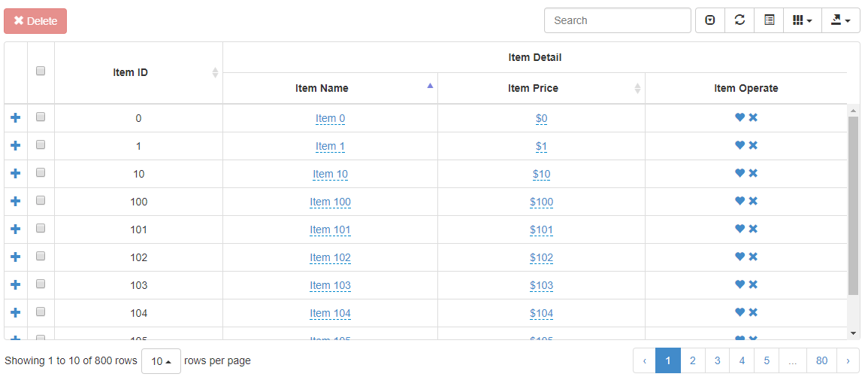Edit the $1 price link
The width and height of the screenshot is (868, 383).
point(541,146)
